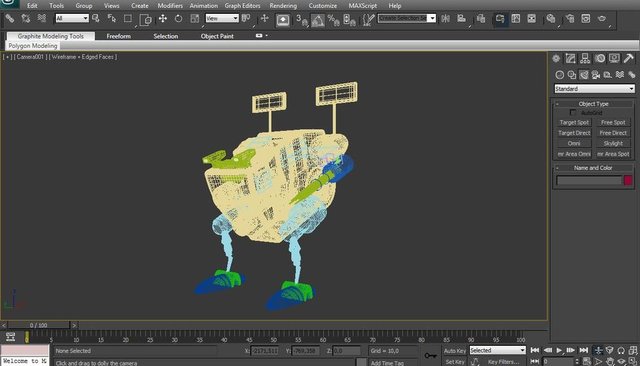The width and height of the screenshot is (640, 366).
Task: Open the Render Setup icon
Action: click(570, 18)
